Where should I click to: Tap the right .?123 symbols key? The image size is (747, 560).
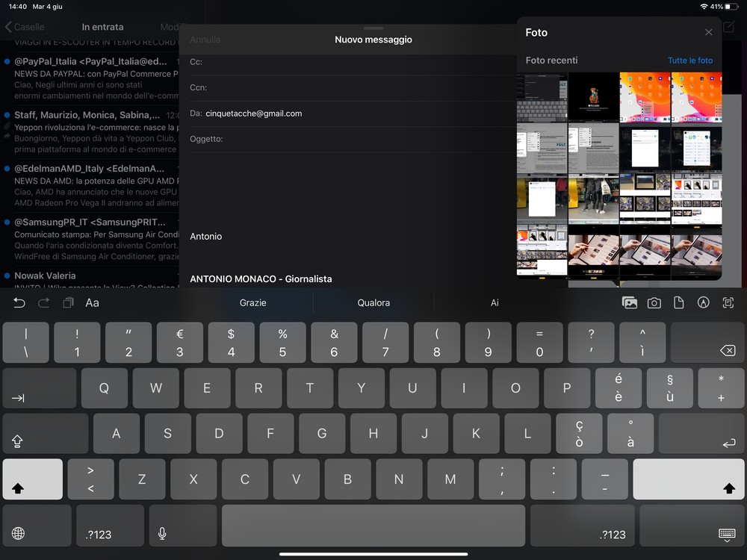[x=582, y=525]
